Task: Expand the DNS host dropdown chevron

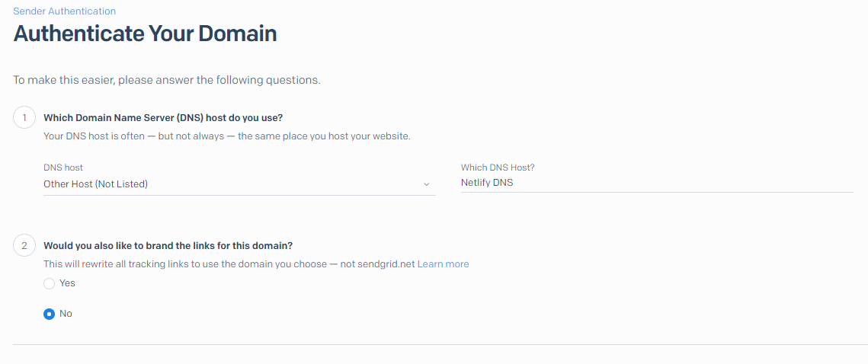Action: (x=426, y=184)
